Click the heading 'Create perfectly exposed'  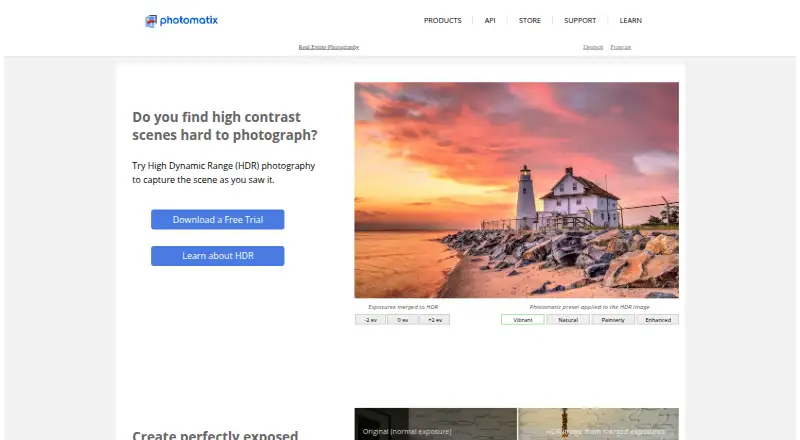click(215, 435)
